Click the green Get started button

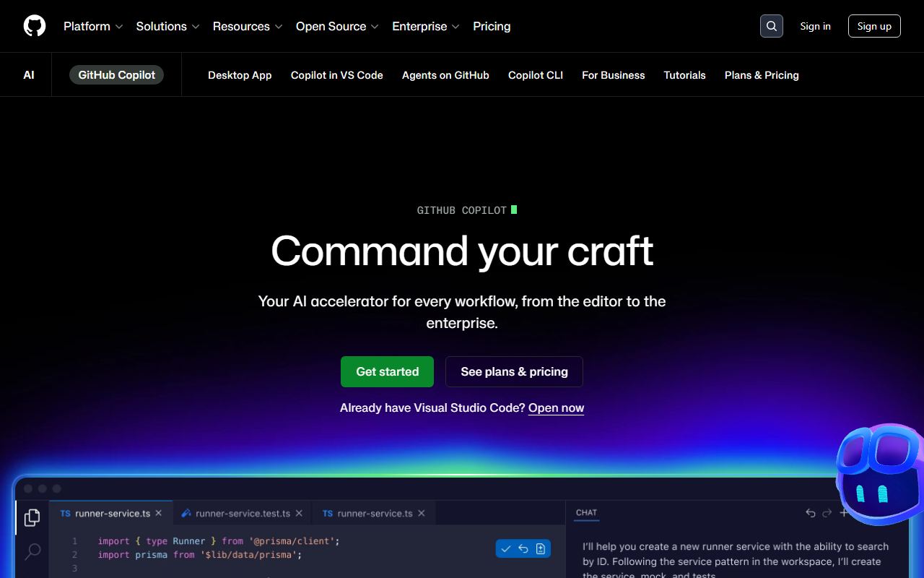point(387,371)
